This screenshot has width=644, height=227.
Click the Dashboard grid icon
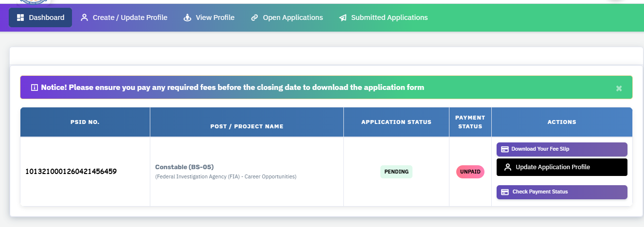pos(20,17)
